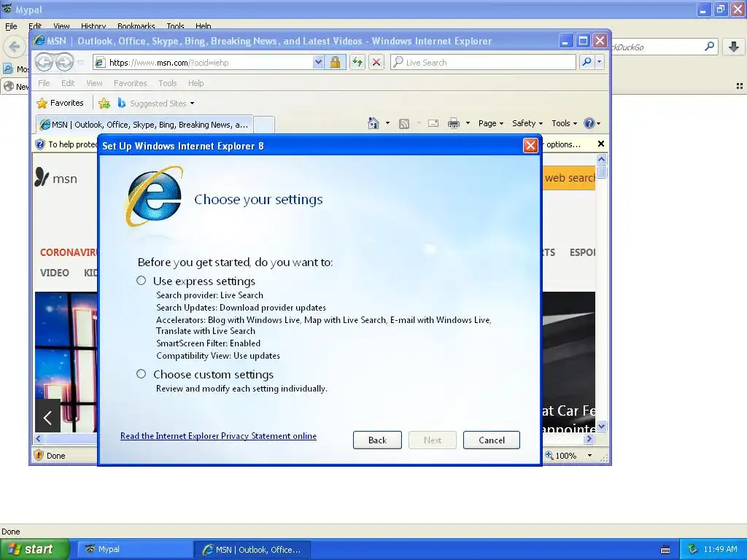
Task: Click the new tab button in IE
Action: (264, 125)
